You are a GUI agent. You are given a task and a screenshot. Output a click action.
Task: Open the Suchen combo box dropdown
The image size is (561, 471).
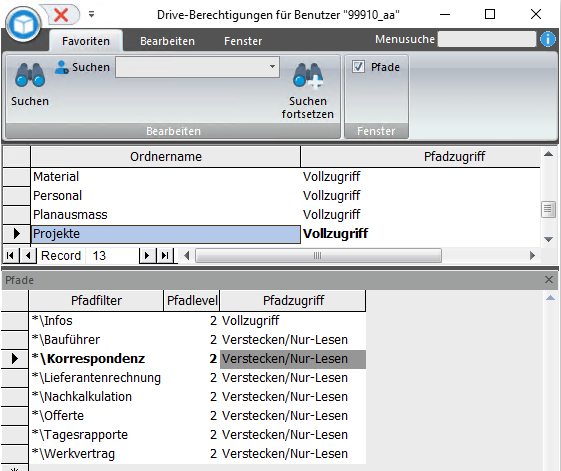[272, 67]
